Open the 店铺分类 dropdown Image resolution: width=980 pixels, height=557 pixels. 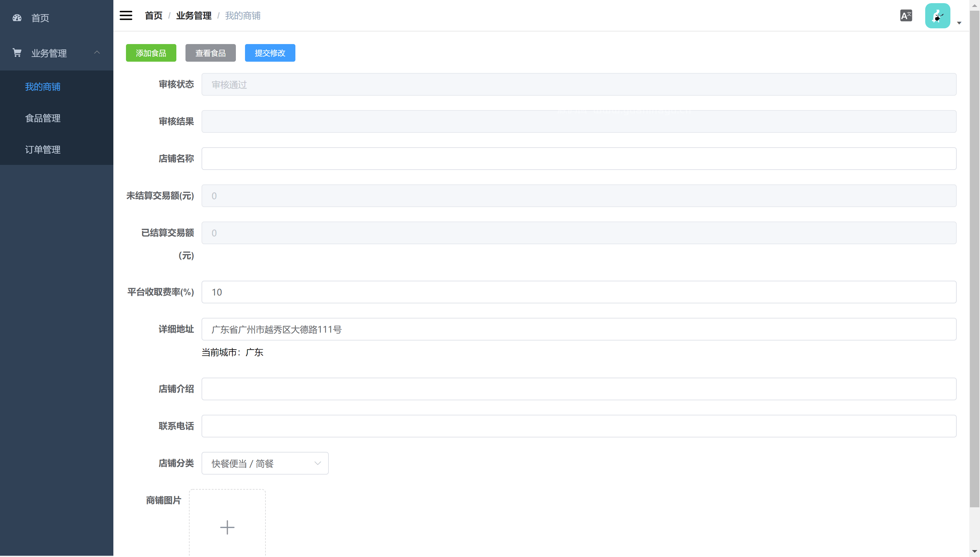pos(265,463)
